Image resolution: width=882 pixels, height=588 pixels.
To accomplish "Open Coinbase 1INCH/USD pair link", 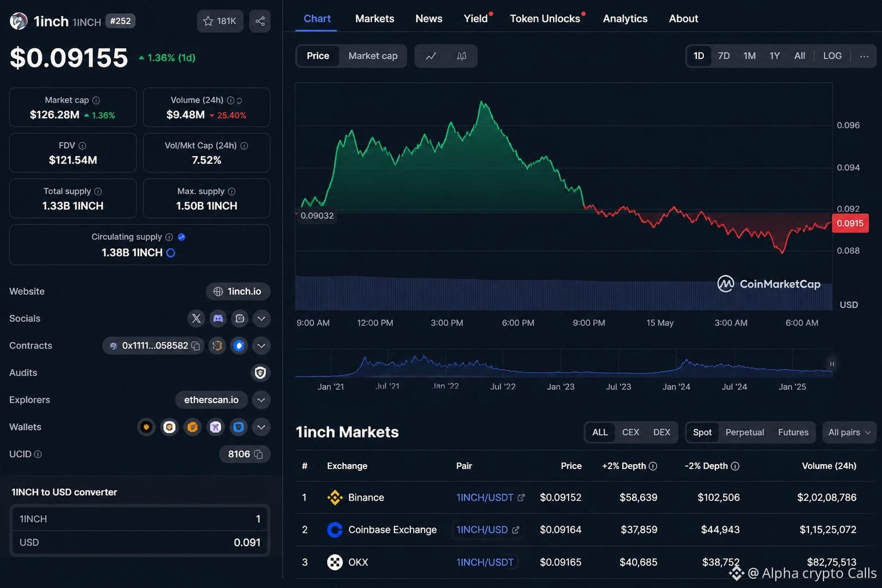I will tap(488, 530).
